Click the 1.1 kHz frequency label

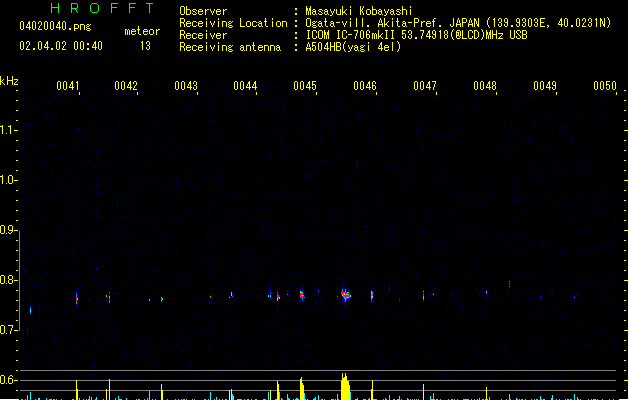(x=8, y=130)
